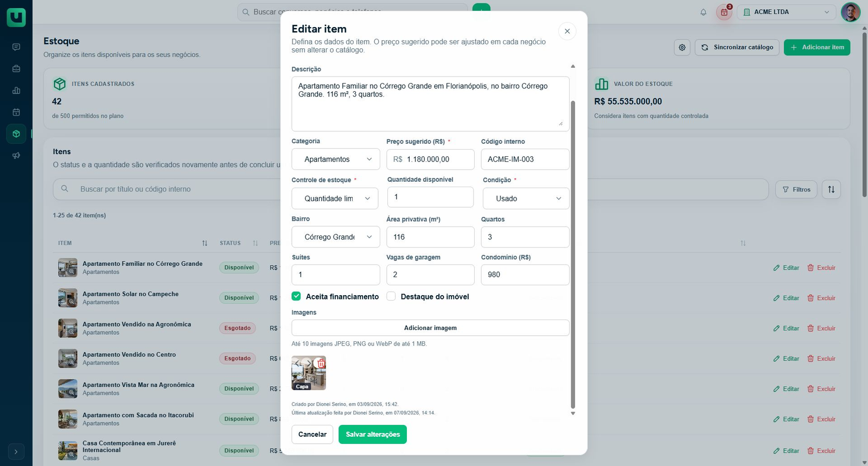Open the briefcase deals icon in sidebar

(16, 69)
